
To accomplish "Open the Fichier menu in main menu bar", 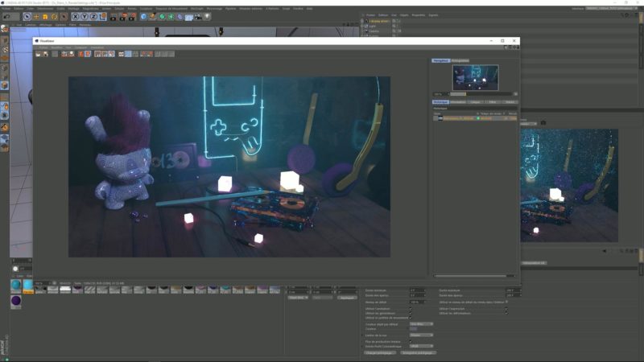I will coord(6,8).
